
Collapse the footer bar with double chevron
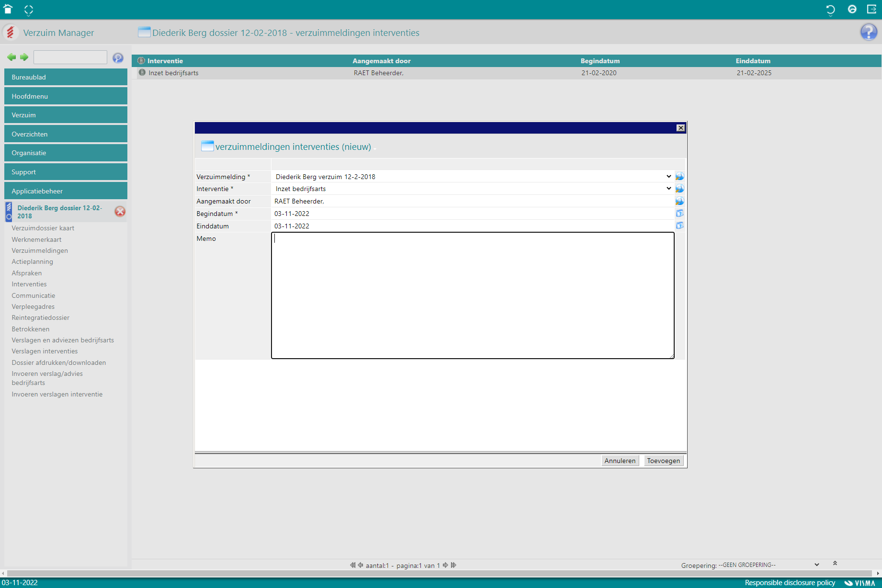tap(835, 563)
